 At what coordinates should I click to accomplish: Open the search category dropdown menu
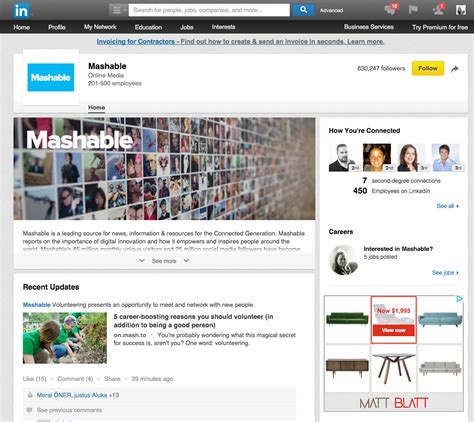point(118,10)
